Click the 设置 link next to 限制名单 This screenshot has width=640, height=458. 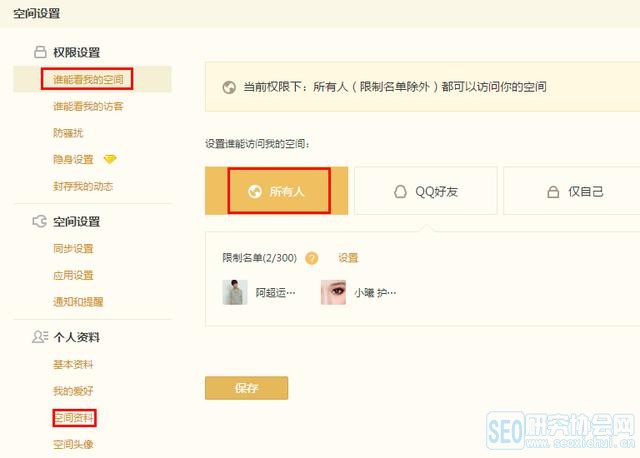point(348,258)
